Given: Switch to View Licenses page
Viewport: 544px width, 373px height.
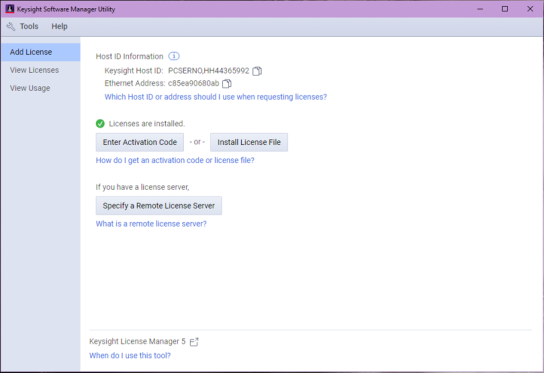Looking at the screenshot, I should (41, 70).
